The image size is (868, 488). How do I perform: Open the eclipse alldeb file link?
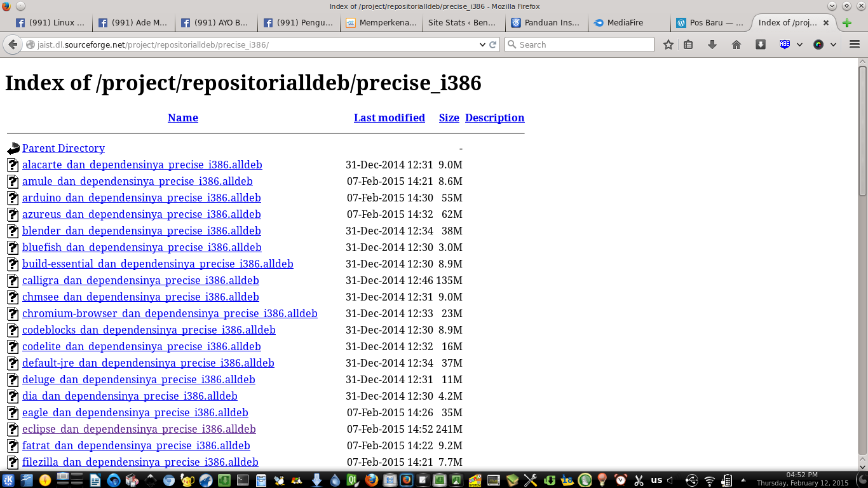(139, 429)
